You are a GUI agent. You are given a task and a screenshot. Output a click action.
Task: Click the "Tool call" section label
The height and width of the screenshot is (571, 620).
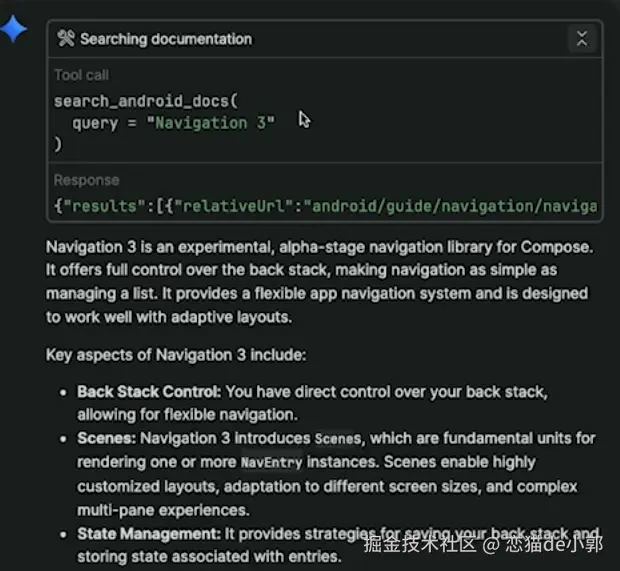82,75
